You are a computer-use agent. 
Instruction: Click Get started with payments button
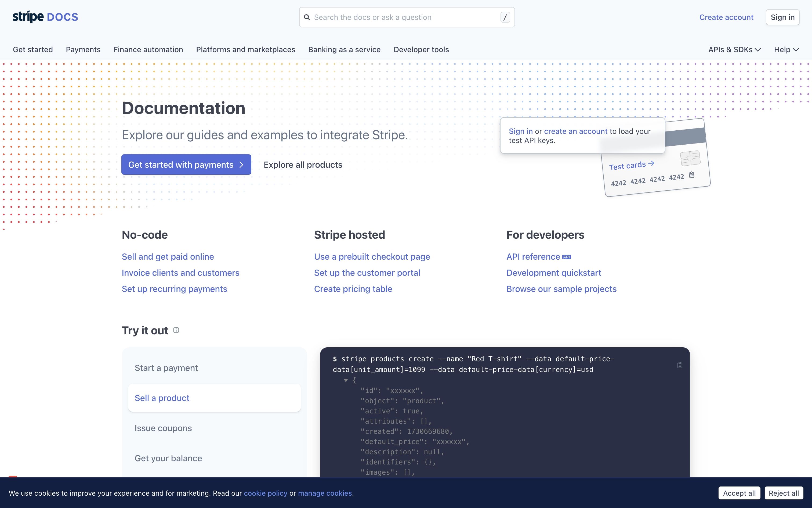pyautogui.click(x=186, y=164)
